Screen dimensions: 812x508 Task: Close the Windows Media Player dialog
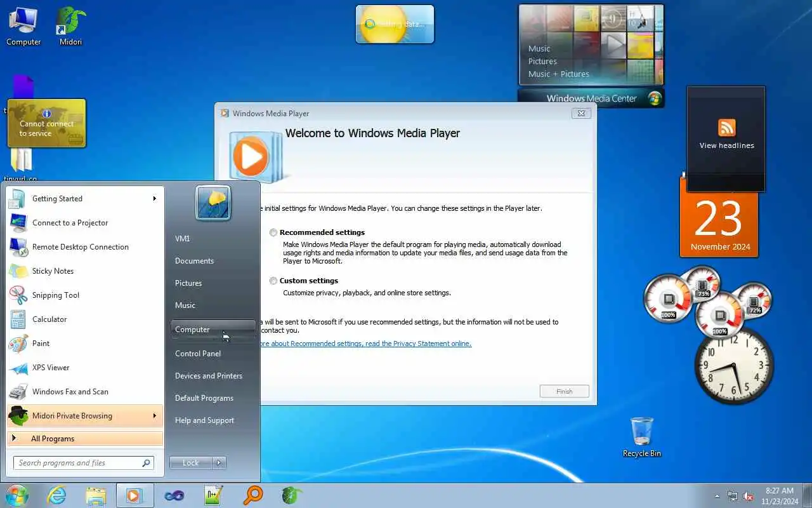click(x=581, y=113)
